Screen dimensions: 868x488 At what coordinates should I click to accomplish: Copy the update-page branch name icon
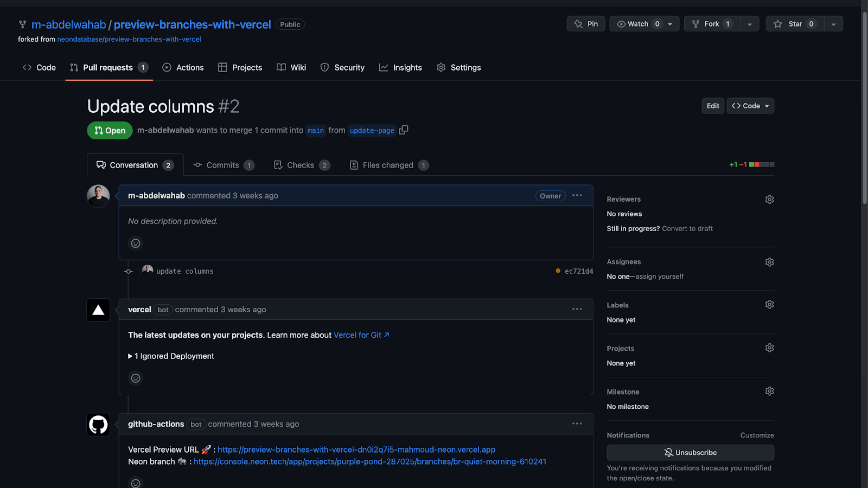tap(403, 130)
